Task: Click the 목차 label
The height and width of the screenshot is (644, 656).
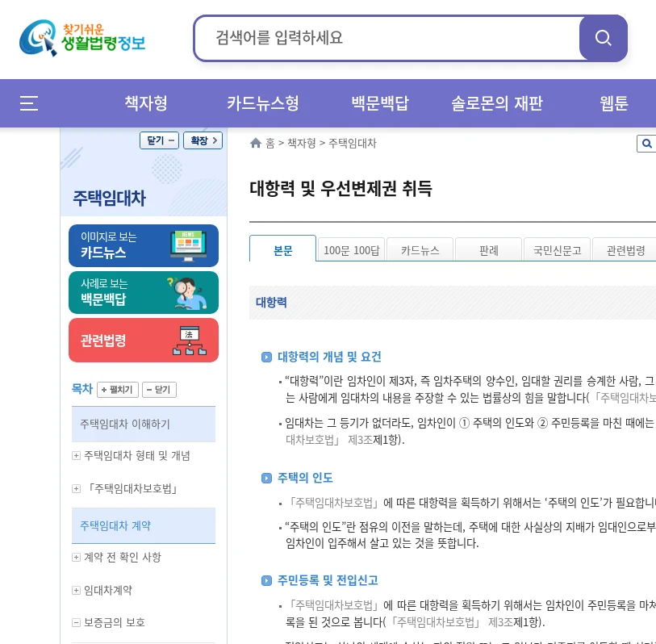Action: 82,389
